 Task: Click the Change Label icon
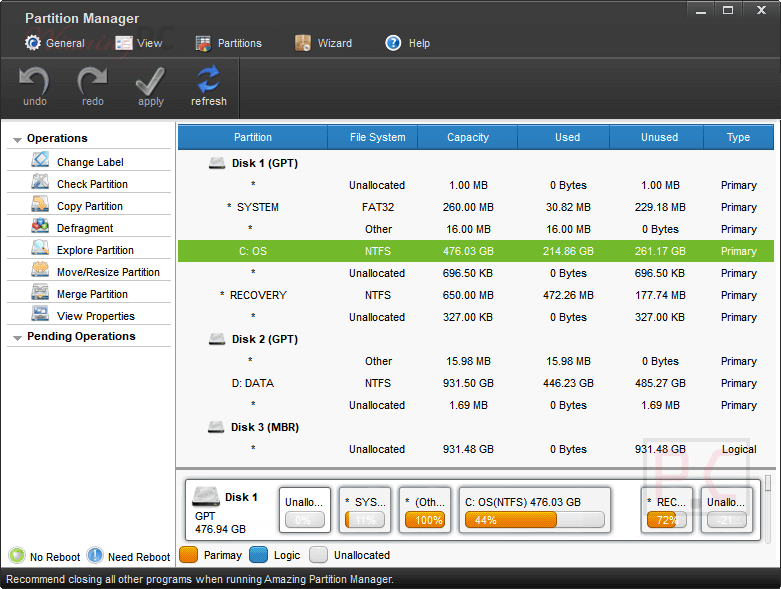tap(40, 160)
